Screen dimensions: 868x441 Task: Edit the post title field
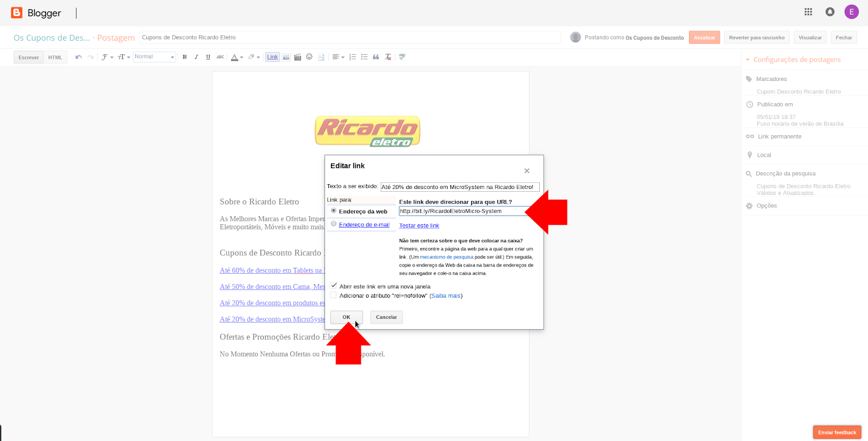(x=350, y=37)
